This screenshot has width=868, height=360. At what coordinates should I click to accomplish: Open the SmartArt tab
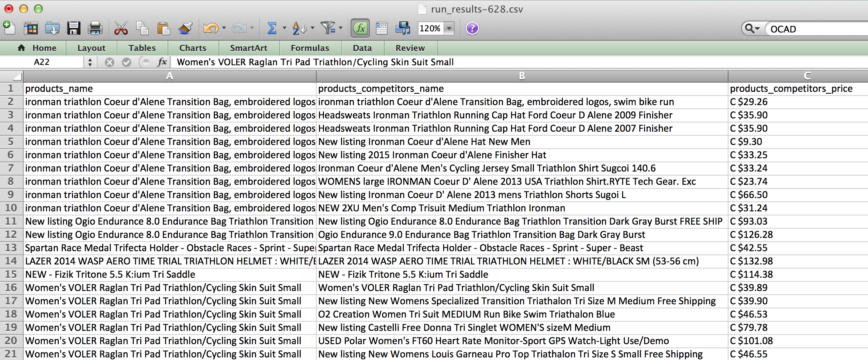(249, 48)
